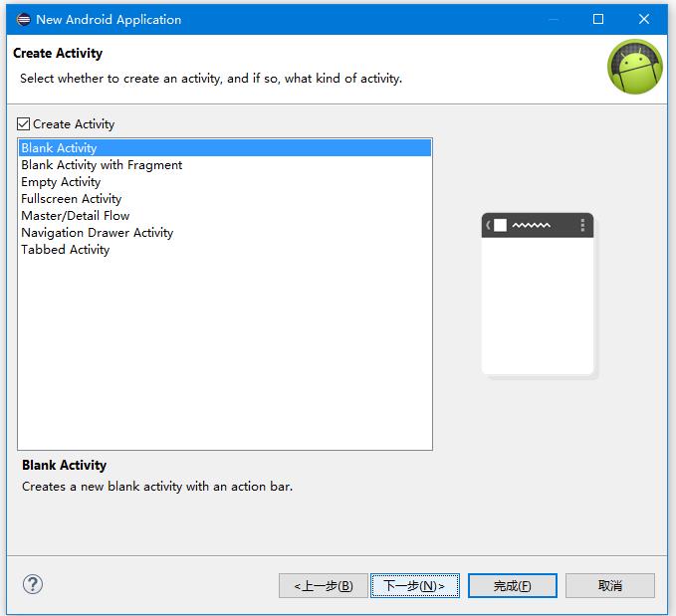Proceed with 下一步(N) button
The image size is (676, 616).
(x=415, y=585)
